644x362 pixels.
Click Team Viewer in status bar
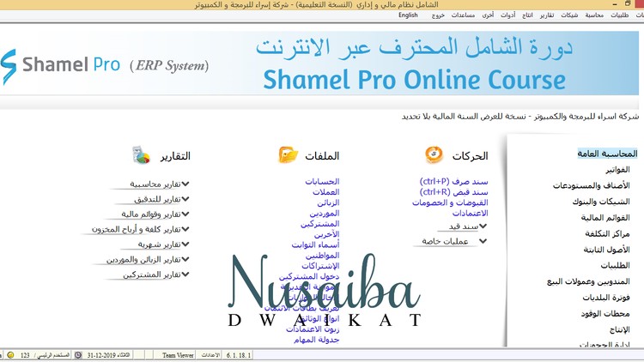coord(178,355)
